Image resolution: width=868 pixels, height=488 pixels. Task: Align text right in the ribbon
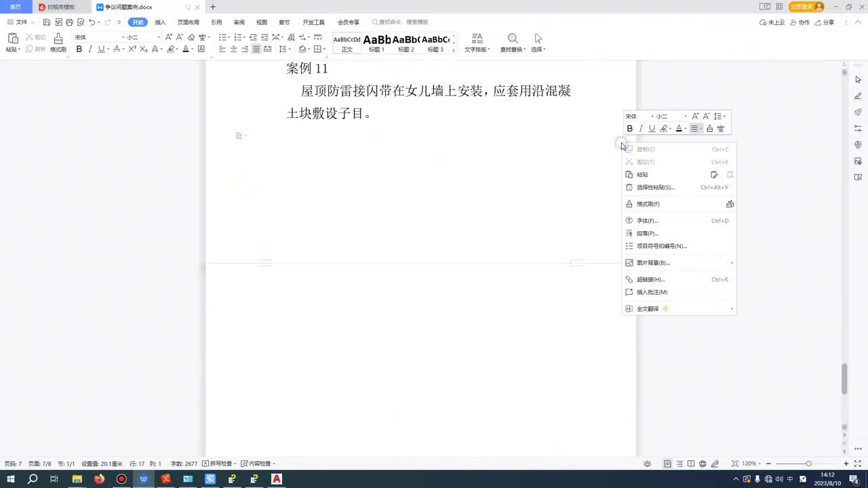245,49
